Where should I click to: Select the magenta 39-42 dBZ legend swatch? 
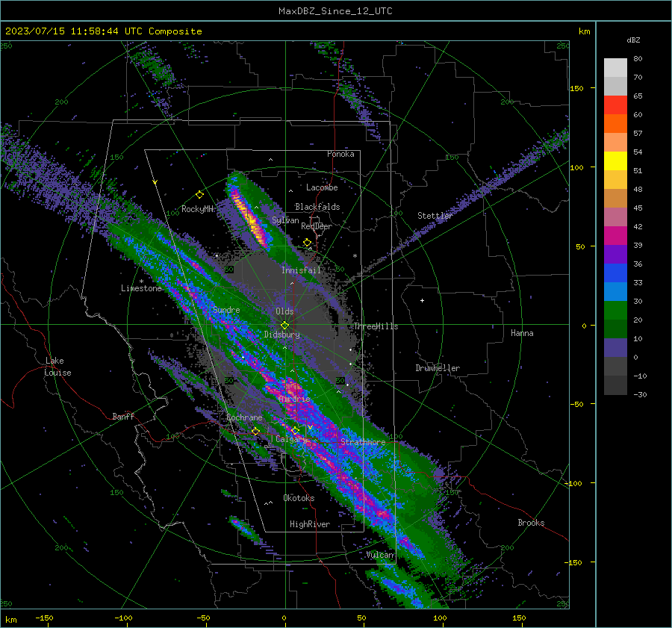[x=615, y=236]
